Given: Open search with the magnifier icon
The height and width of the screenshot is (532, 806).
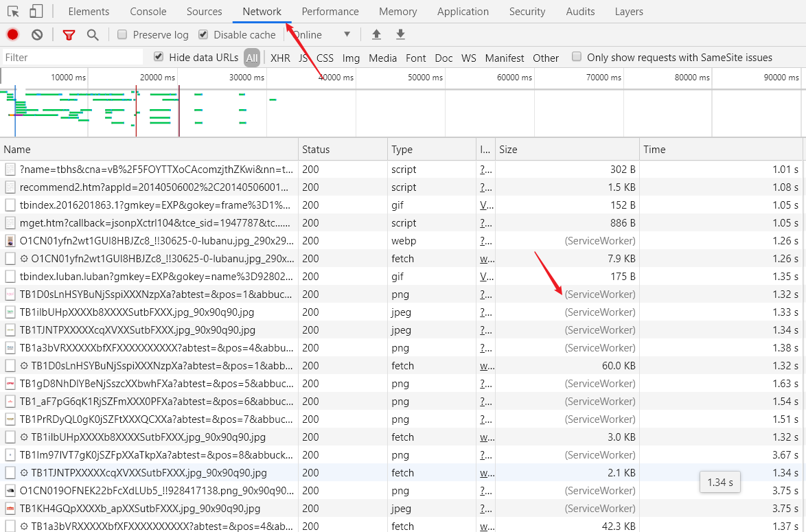Looking at the screenshot, I should pos(93,35).
